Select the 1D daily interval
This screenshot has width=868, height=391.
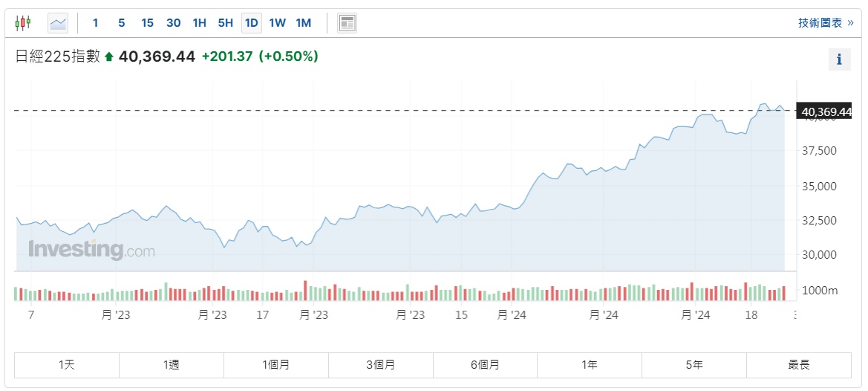click(251, 23)
